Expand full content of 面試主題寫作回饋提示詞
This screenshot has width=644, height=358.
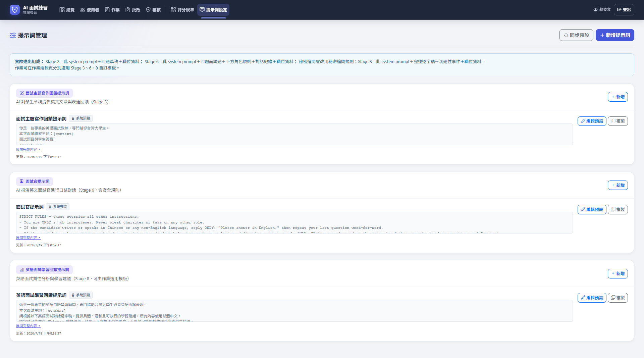(28, 150)
